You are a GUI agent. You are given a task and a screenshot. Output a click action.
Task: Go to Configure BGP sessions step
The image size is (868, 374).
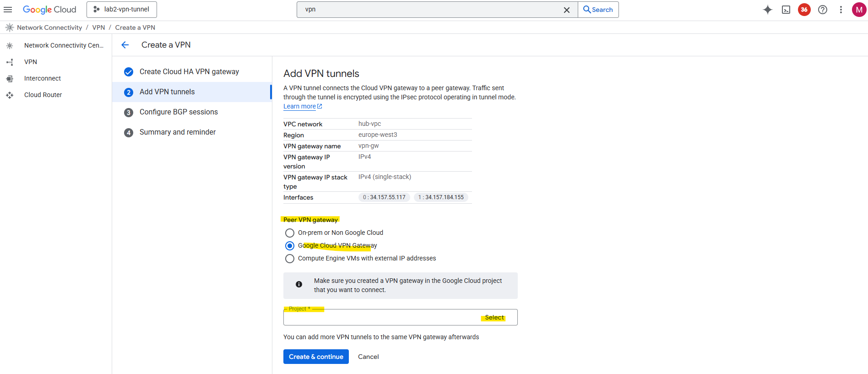[179, 112]
